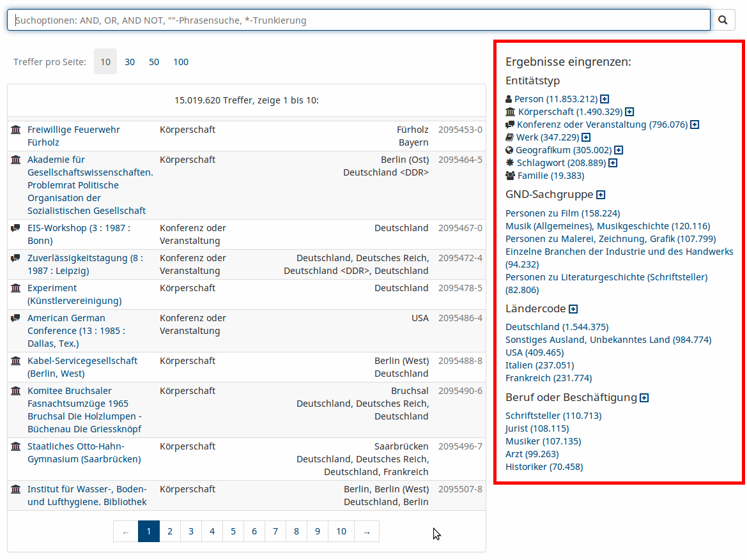Show 30 results per page
This screenshot has height=560, width=747.
tap(130, 62)
